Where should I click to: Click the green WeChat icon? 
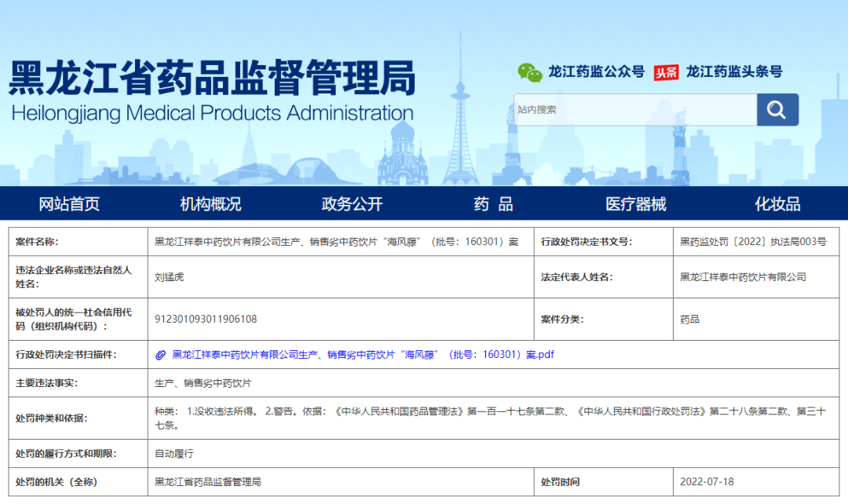[530, 72]
